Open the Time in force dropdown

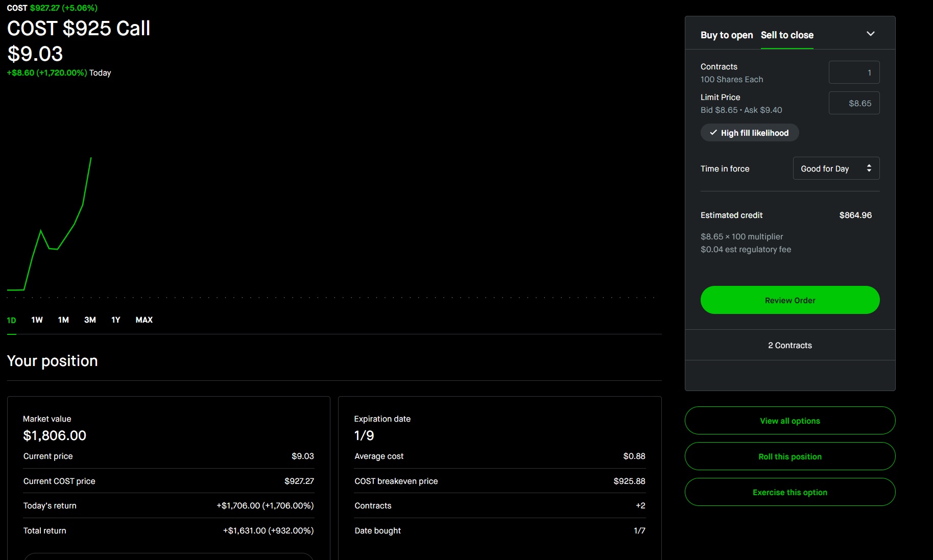(x=836, y=168)
